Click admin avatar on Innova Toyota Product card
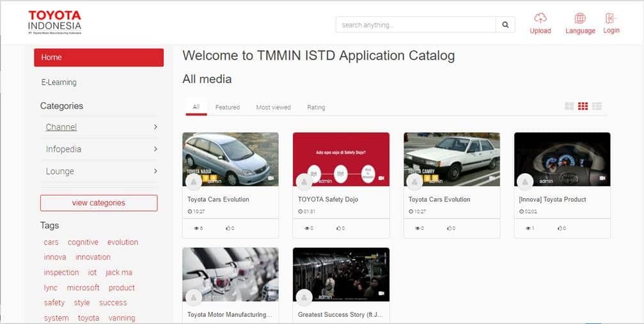Image resolution: width=644 pixels, height=324 pixels. (x=525, y=182)
